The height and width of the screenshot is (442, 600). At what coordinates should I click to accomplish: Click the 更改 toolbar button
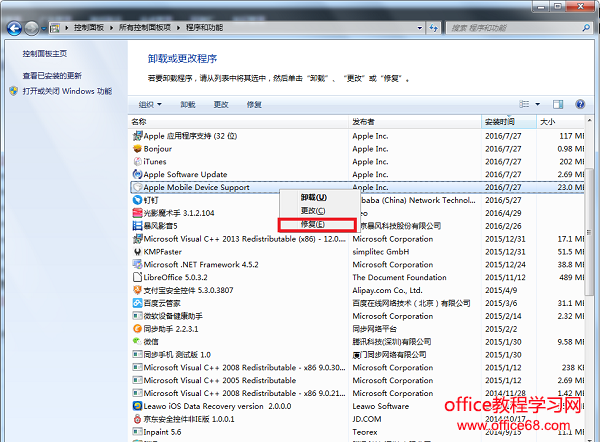221,104
